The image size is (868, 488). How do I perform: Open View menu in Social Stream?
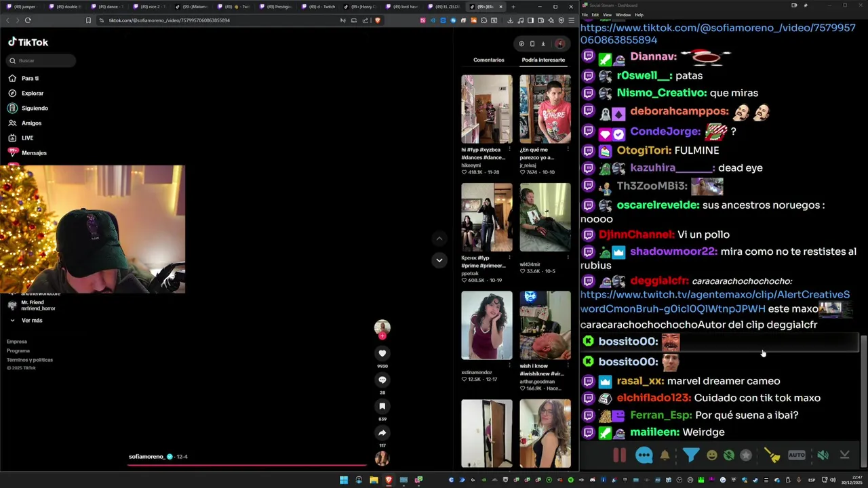[x=606, y=14]
